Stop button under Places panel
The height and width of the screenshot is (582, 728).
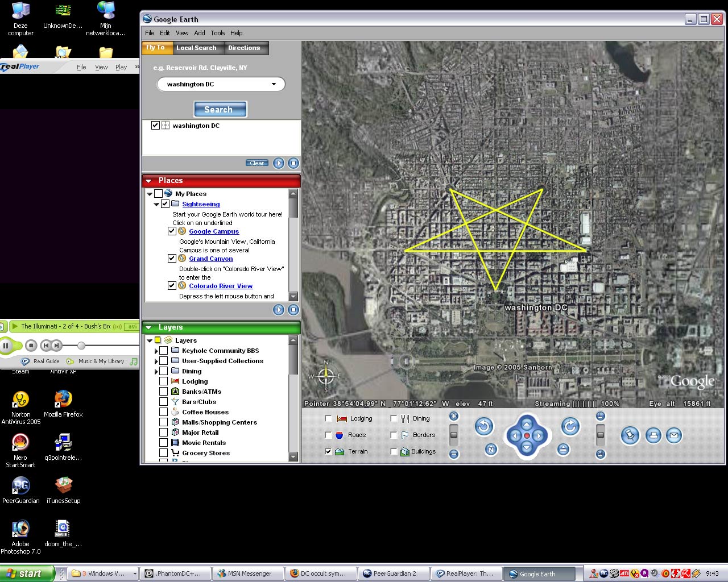pyautogui.click(x=293, y=310)
